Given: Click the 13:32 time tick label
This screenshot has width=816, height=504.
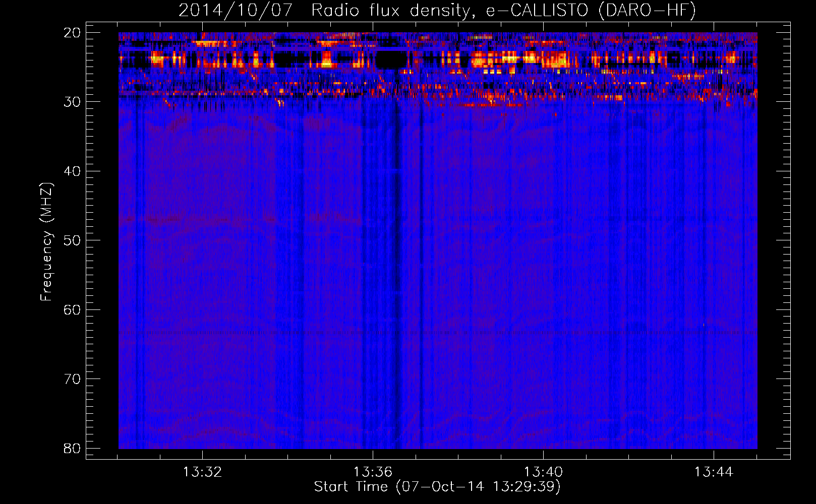Looking at the screenshot, I should 202,472.
